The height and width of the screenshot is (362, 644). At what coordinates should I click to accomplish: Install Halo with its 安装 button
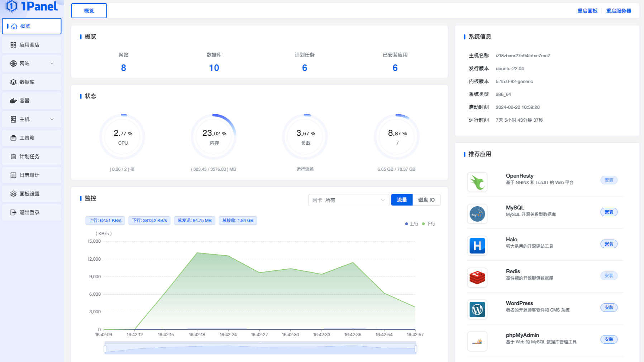point(609,244)
